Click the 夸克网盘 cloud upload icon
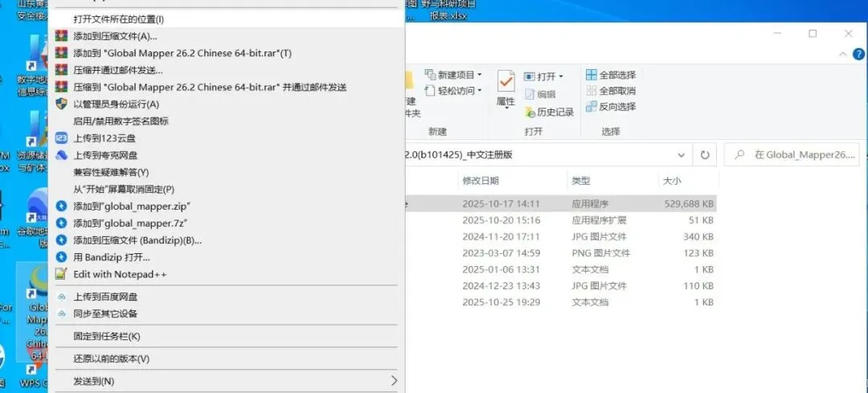The height and width of the screenshot is (393, 868). point(61,155)
